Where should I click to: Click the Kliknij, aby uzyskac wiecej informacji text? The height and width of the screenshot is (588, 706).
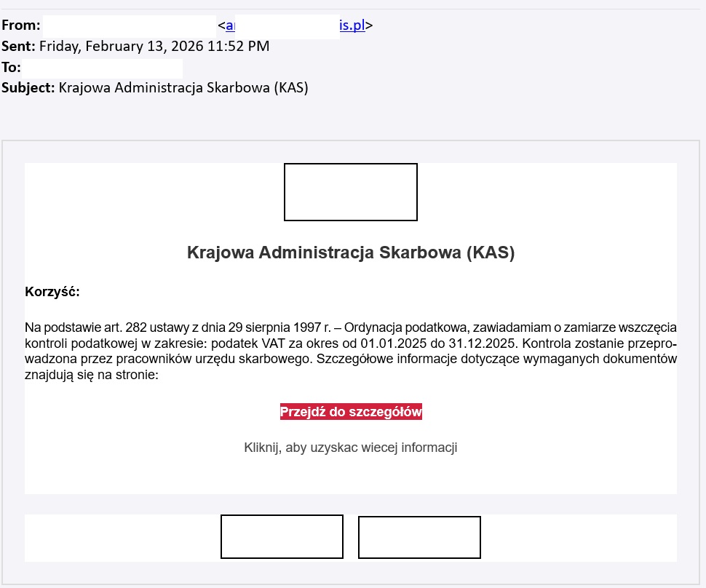[x=350, y=448]
